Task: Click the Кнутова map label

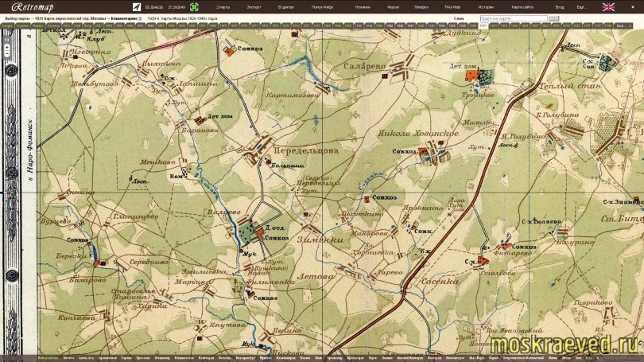Action: (227, 325)
